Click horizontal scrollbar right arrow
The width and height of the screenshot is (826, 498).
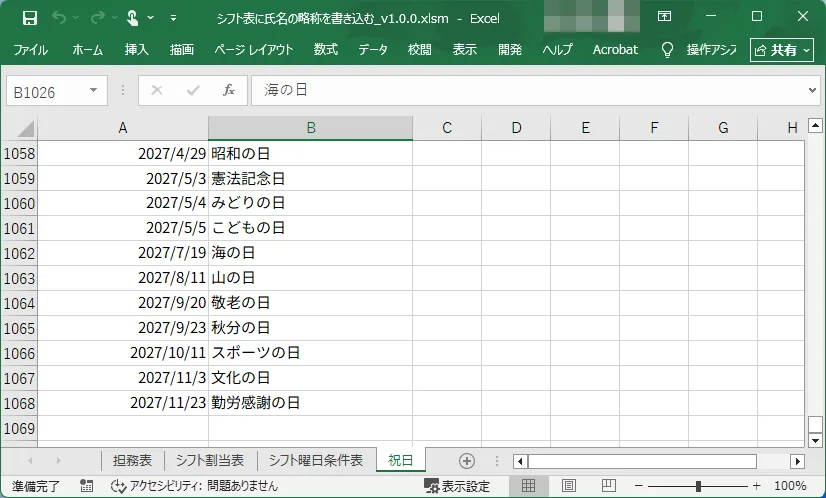tap(797, 461)
